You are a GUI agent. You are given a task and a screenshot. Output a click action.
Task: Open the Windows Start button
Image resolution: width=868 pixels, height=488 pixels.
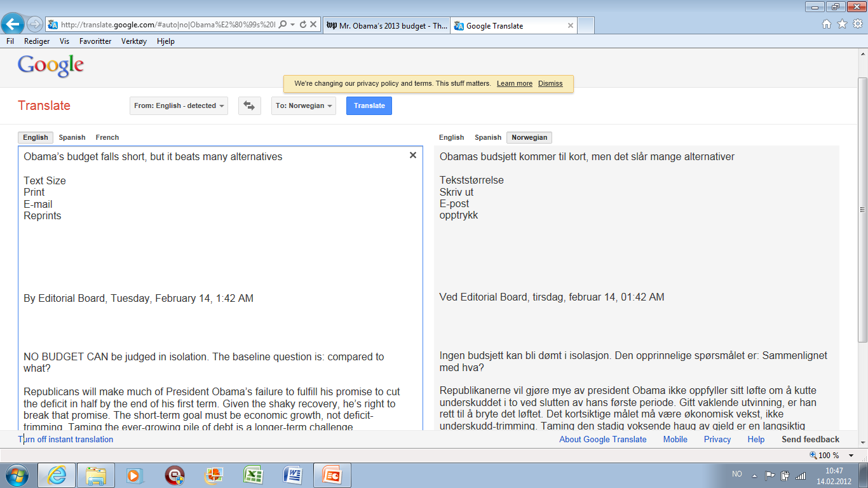pos(17,475)
